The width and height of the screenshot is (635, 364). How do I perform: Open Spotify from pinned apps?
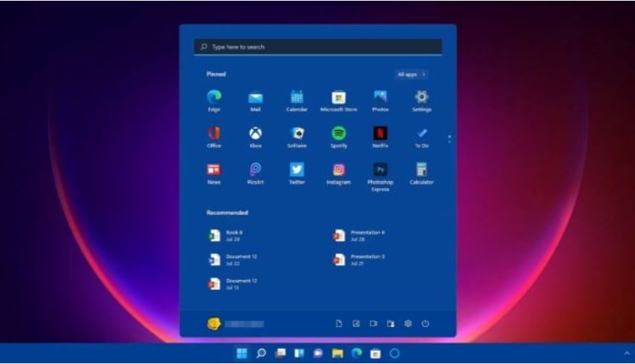click(x=339, y=137)
